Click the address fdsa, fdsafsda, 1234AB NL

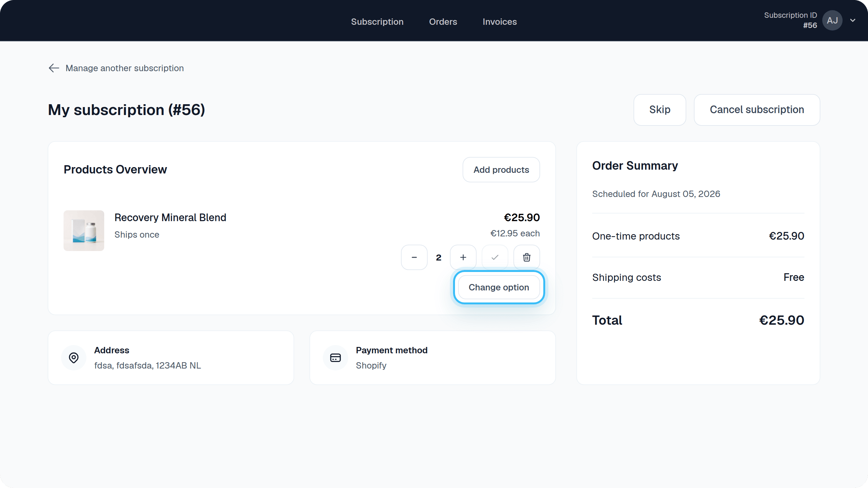click(x=147, y=365)
